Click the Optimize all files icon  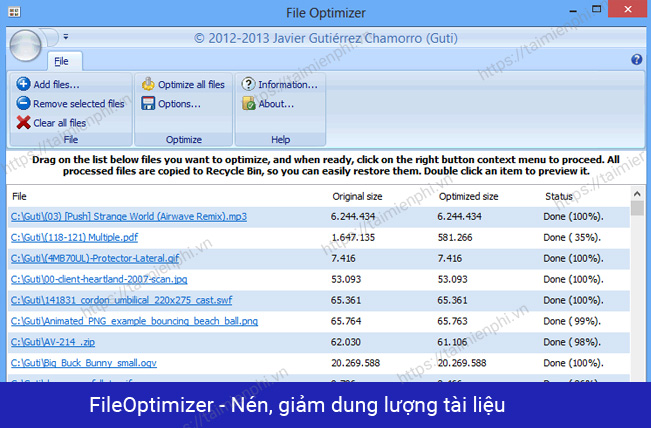(x=148, y=84)
